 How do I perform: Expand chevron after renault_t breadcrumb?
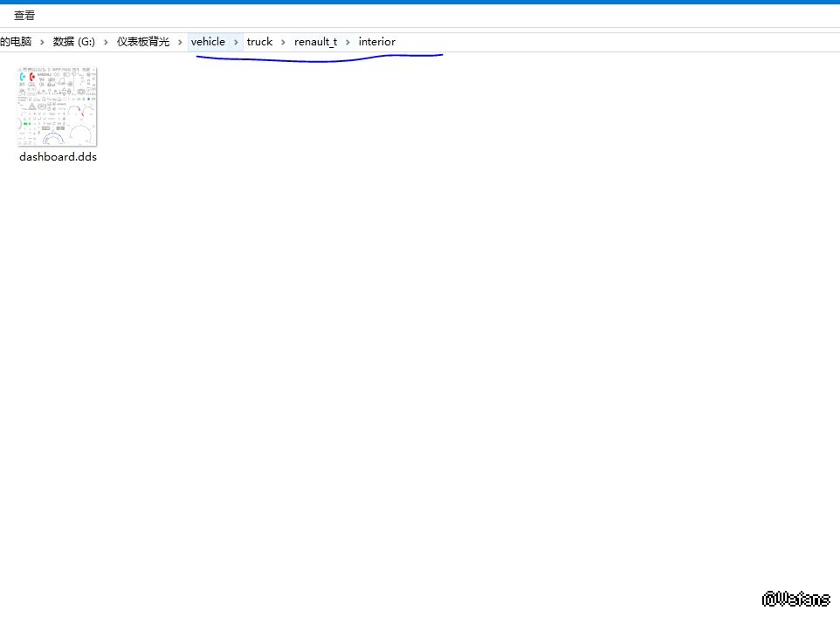coord(348,42)
